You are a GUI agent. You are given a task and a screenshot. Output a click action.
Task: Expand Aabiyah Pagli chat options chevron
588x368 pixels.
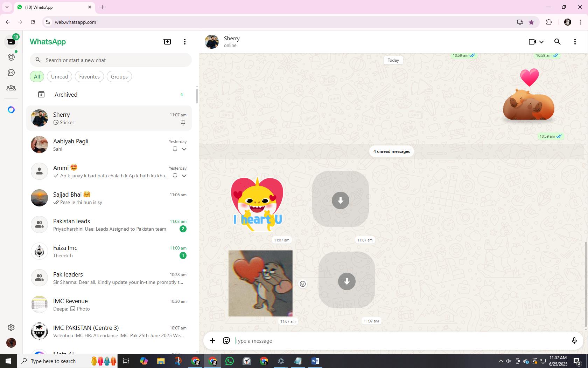184,149
